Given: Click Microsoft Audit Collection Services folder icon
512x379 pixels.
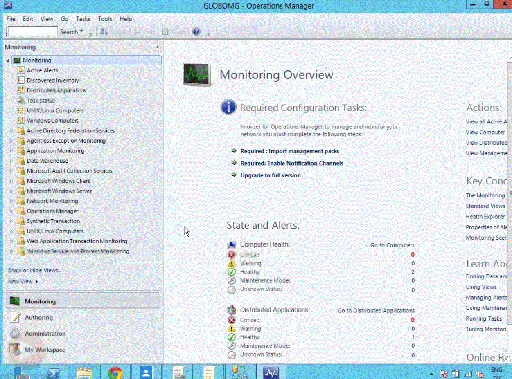Looking at the screenshot, I should pos(21,171).
